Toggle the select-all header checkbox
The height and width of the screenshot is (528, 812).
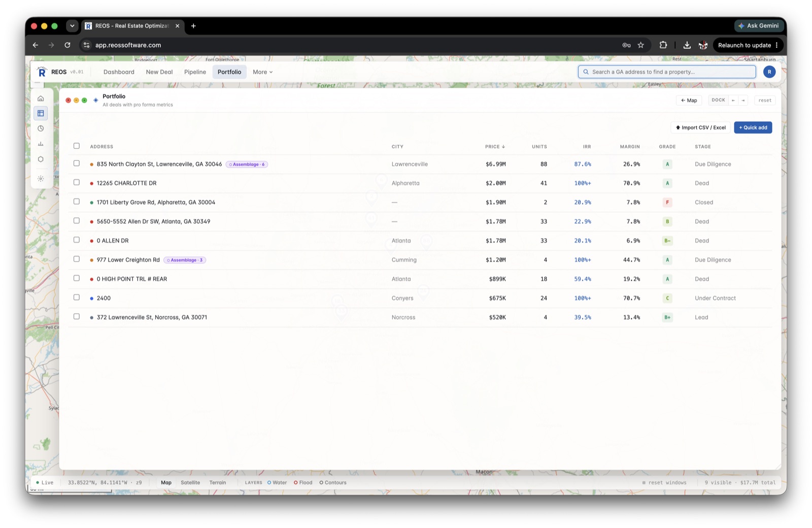tap(77, 146)
